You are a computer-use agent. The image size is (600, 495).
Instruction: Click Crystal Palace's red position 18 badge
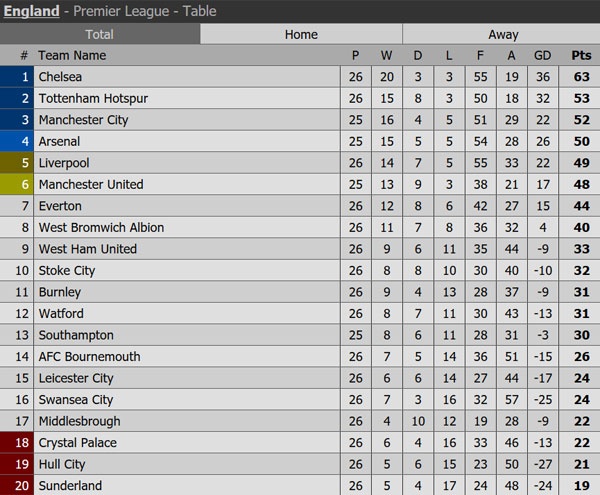coord(17,443)
